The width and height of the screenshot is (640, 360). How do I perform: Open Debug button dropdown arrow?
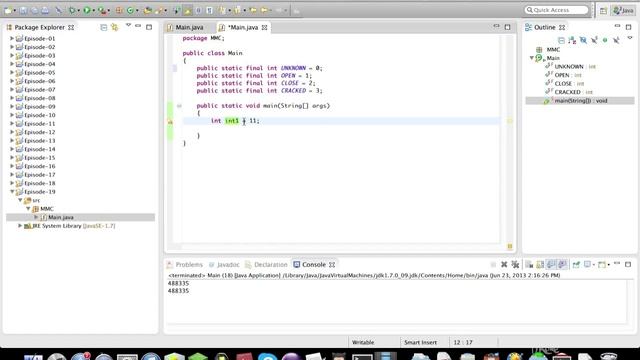coord(78,11)
